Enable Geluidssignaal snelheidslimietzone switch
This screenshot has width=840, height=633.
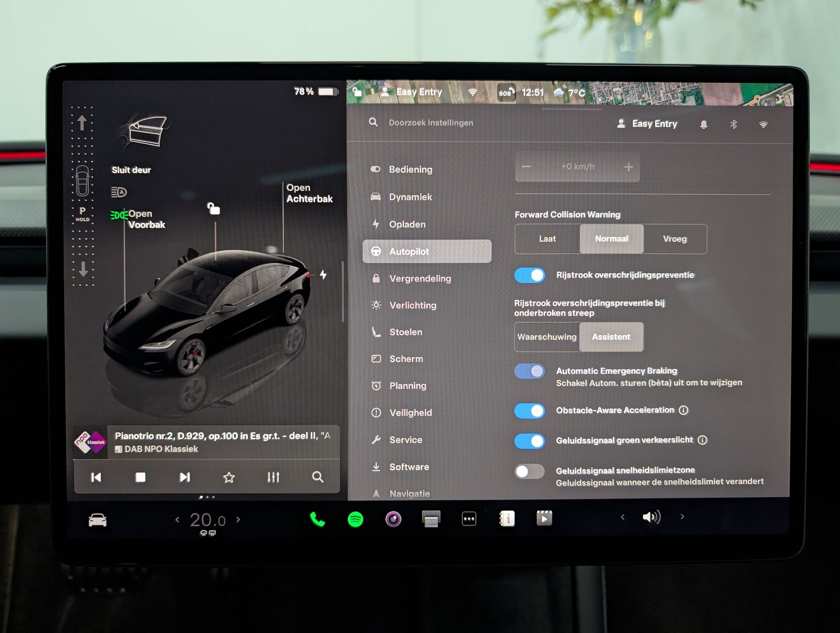click(529, 471)
